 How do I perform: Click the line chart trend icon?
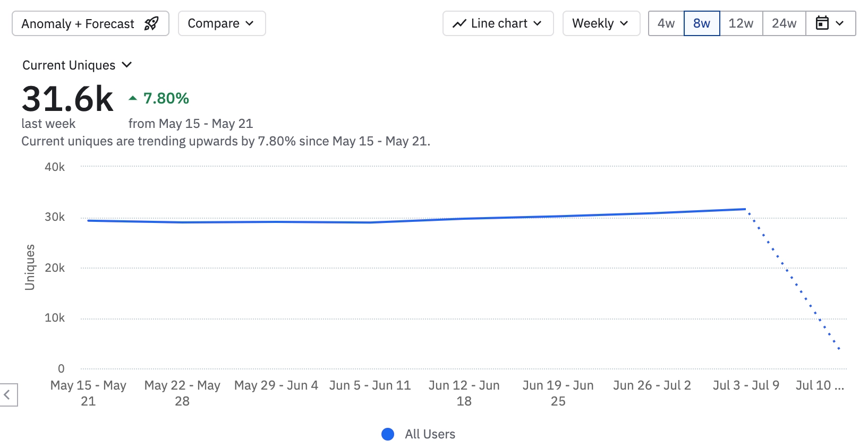coord(459,23)
